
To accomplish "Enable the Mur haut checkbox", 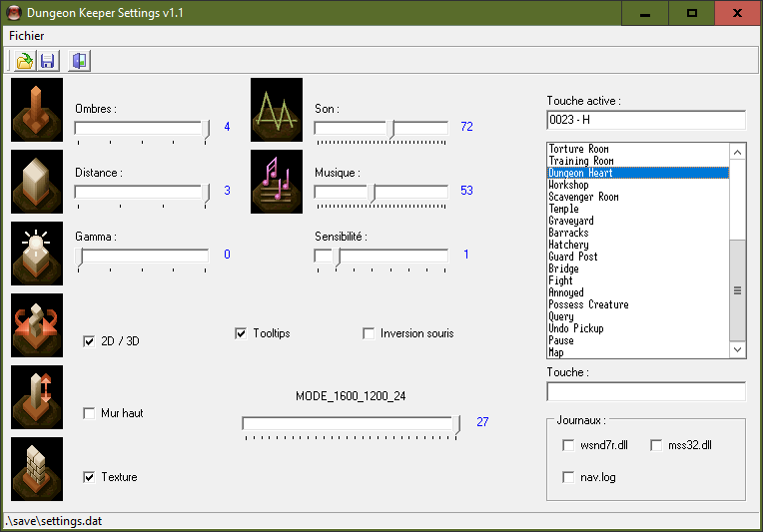I will click(x=89, y=413).
